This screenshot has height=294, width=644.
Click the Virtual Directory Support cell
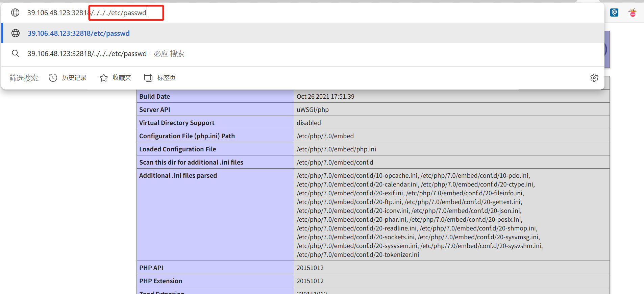tap(215, 123)
